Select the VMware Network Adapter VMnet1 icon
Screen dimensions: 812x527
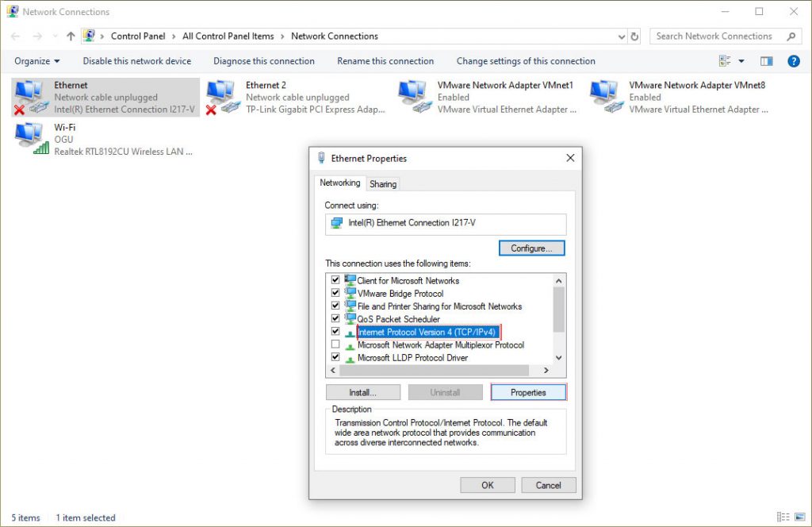414,97
